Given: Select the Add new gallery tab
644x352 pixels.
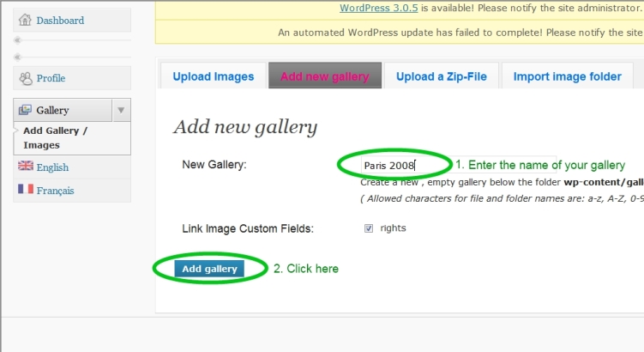Looking at the screenshot, I should pos(325,76).
